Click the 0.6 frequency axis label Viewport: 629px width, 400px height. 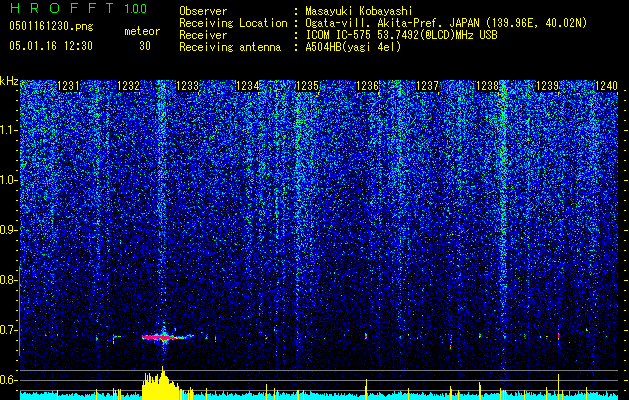[x=9, y=380]
